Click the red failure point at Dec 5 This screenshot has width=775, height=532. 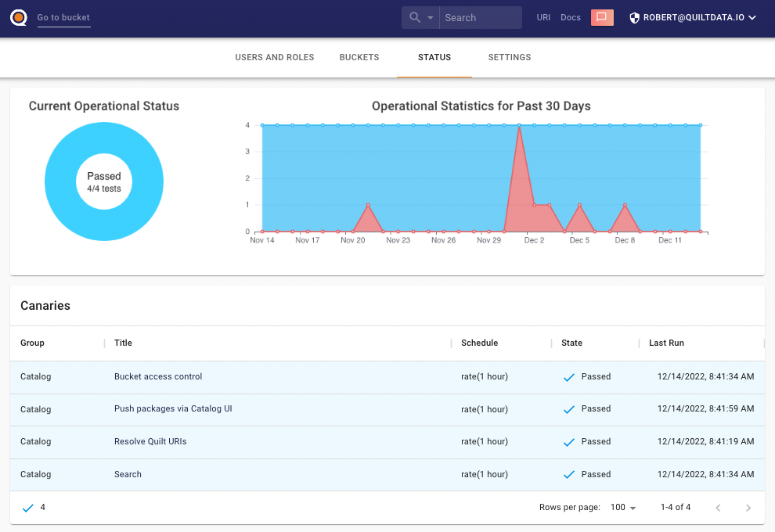[579, 205]
